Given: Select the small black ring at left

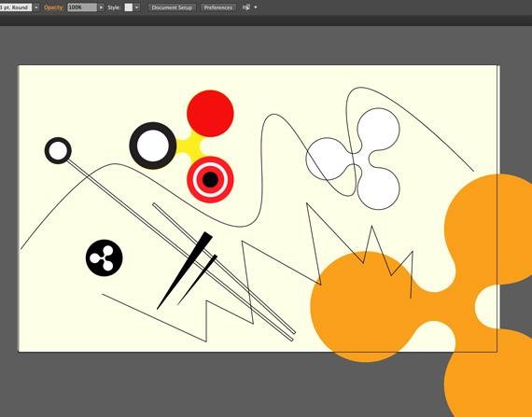Looking at the screenshot, I should pos(58,150).
